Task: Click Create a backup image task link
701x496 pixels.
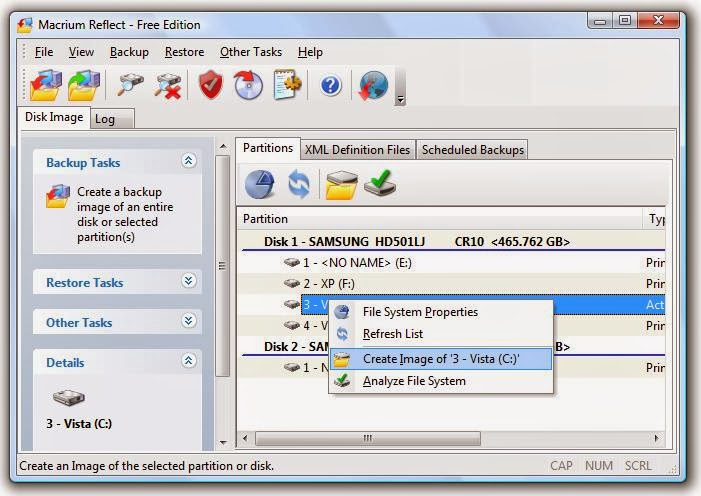Action: [125, 214]
